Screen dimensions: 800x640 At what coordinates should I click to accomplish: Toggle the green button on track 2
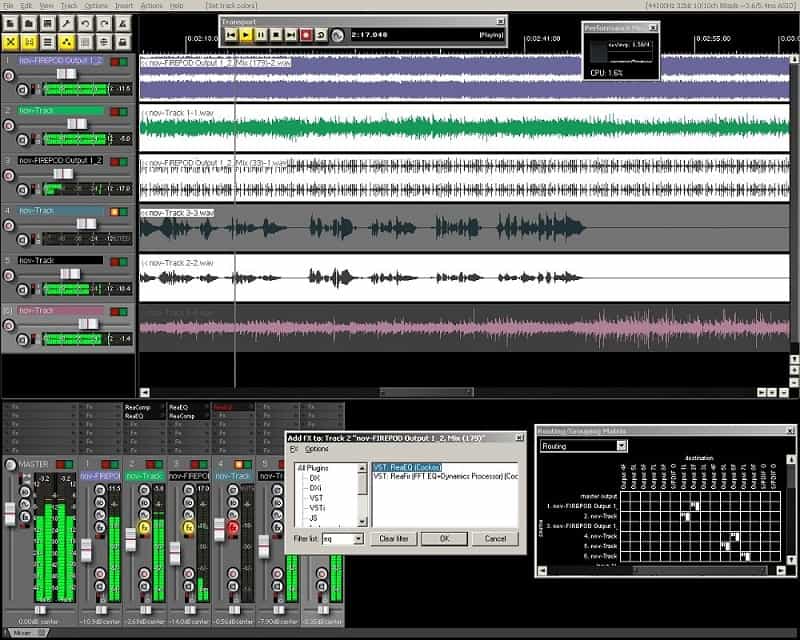(126, 111)
